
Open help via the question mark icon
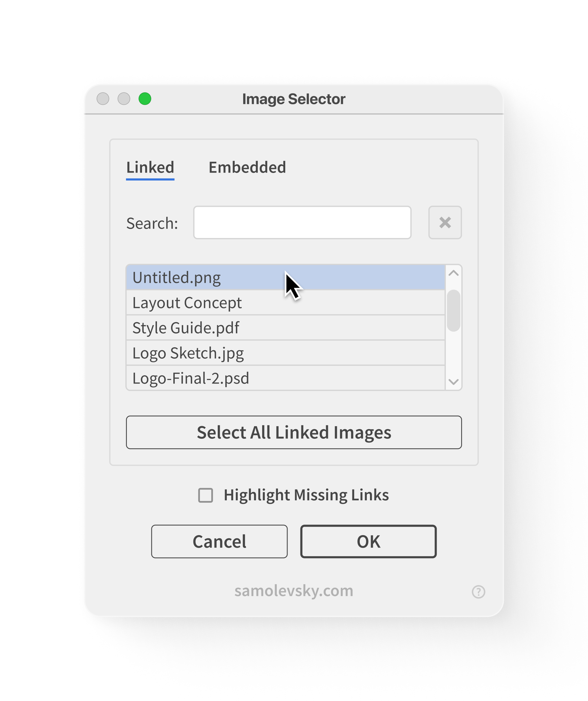click(x=478, y=592)
